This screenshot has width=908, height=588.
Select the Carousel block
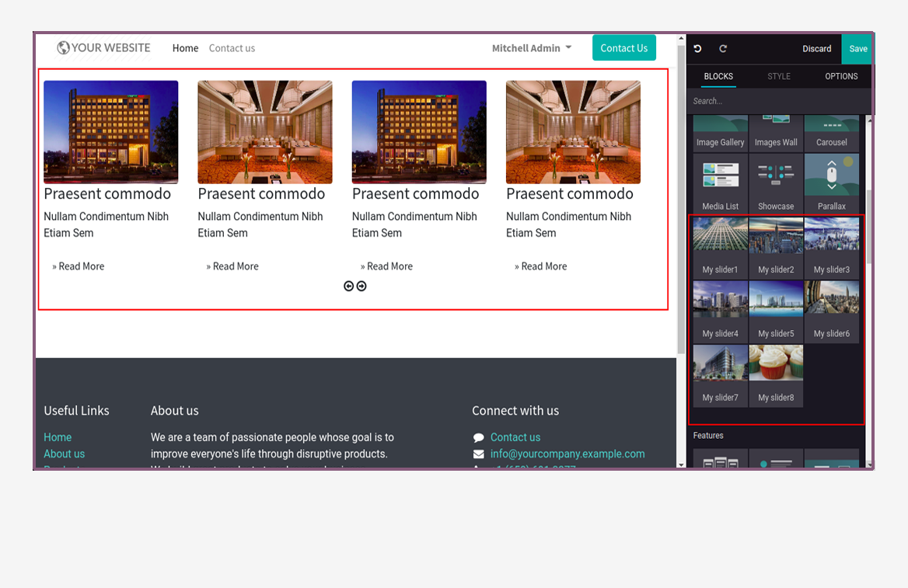(x=832, y=133)
